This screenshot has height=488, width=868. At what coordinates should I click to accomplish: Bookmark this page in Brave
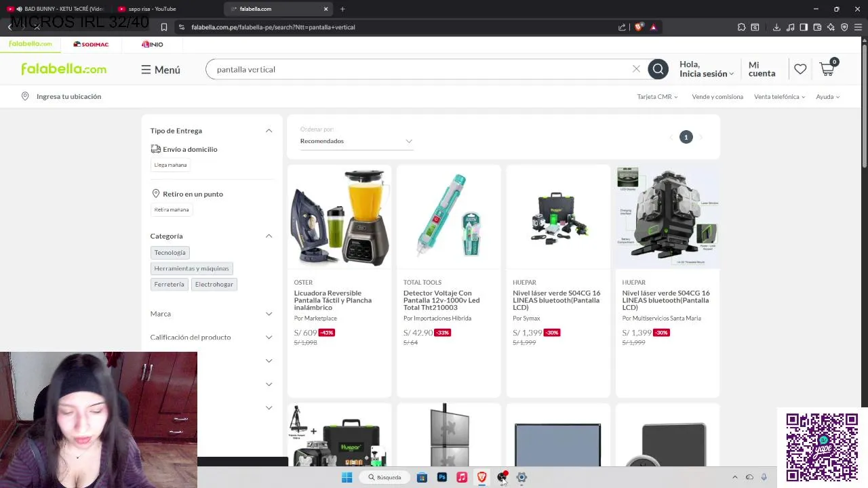coord(164,27)
